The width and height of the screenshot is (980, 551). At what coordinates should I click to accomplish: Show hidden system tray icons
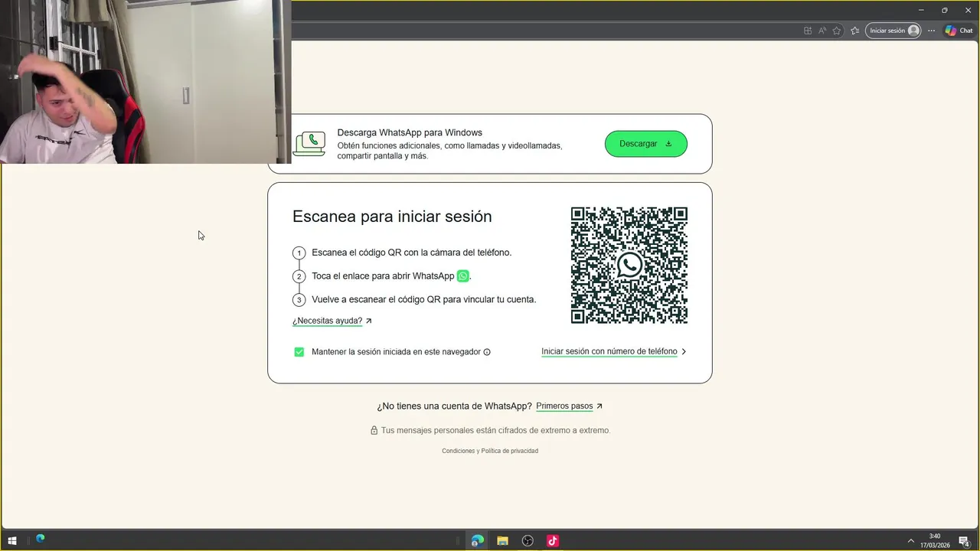[x=910, y=540]
